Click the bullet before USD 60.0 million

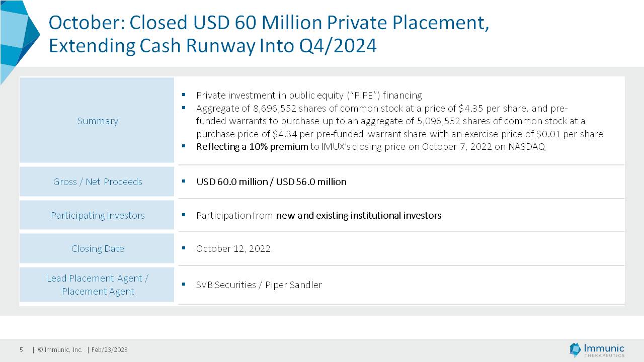coord(184,181)
